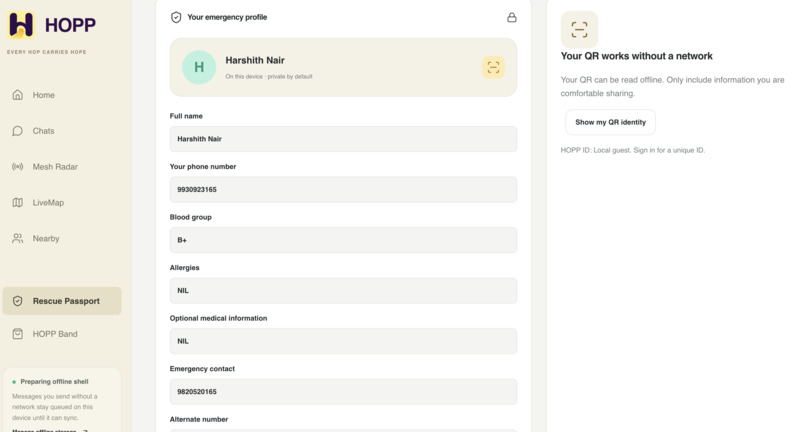Click the 'HOPP ID: Local guest' line
The image size is (806, 432).
coord(633,150)
